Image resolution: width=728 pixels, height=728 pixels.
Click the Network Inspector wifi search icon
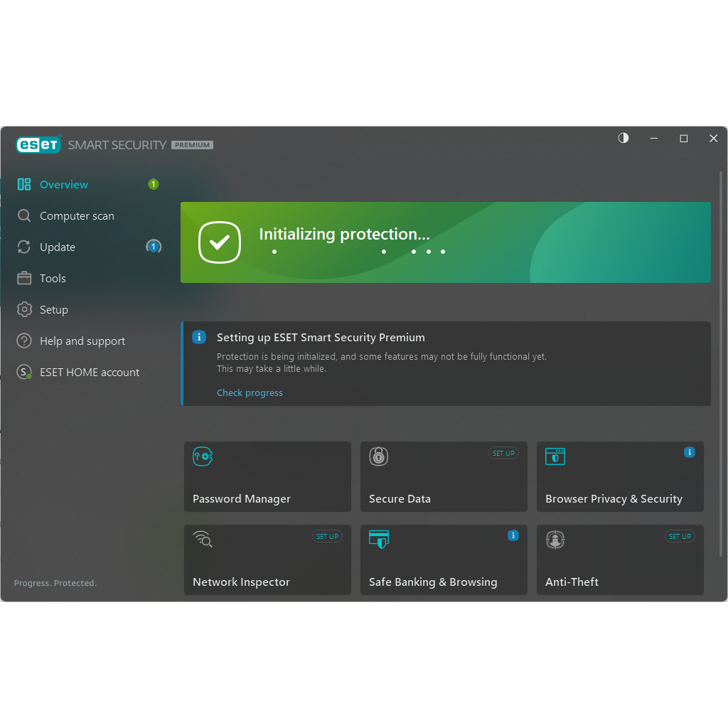[x=203, y=540]
